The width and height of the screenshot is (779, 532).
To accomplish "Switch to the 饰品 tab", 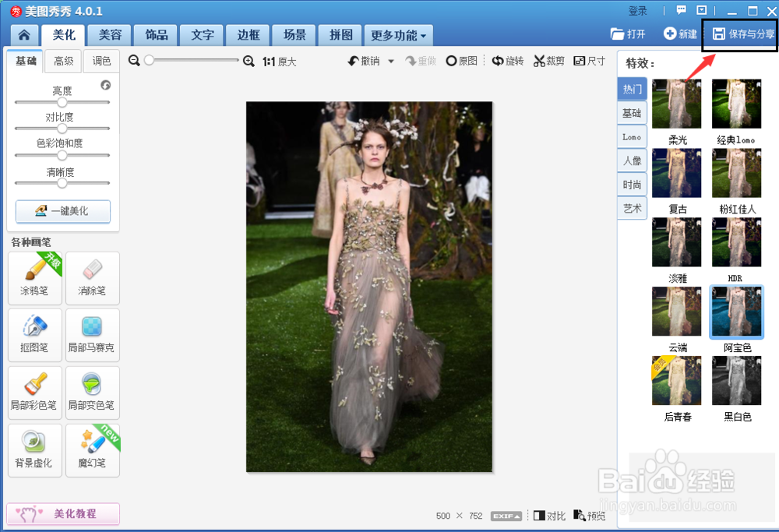I will pyautogui.click(x=156, y=35).
